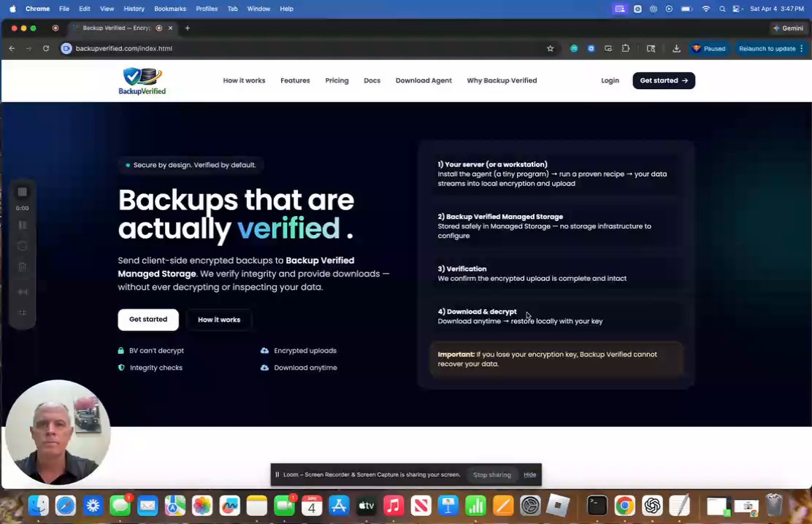Open the Download Agent page
This screenshot has height=524, width=812.
point(424,80)
